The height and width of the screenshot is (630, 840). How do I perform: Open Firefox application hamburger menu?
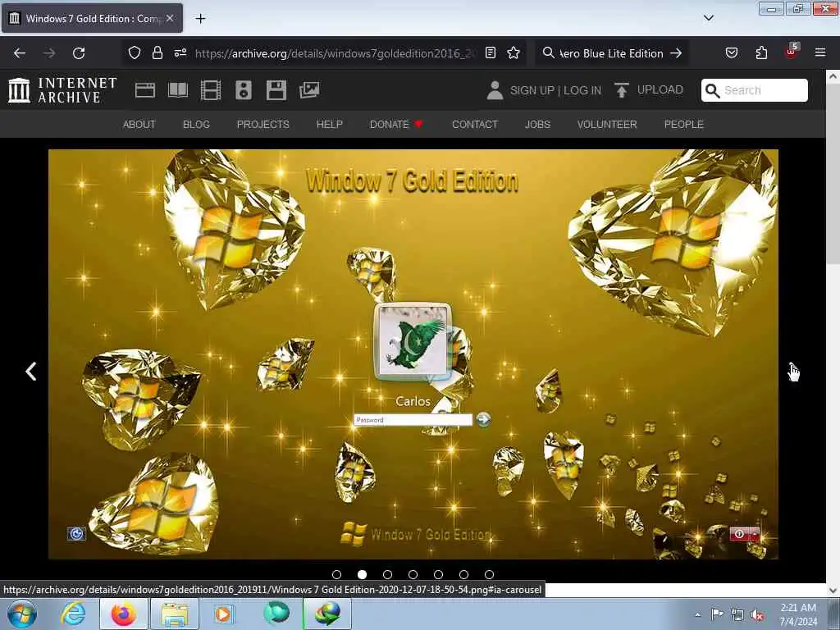pos(820,52)
